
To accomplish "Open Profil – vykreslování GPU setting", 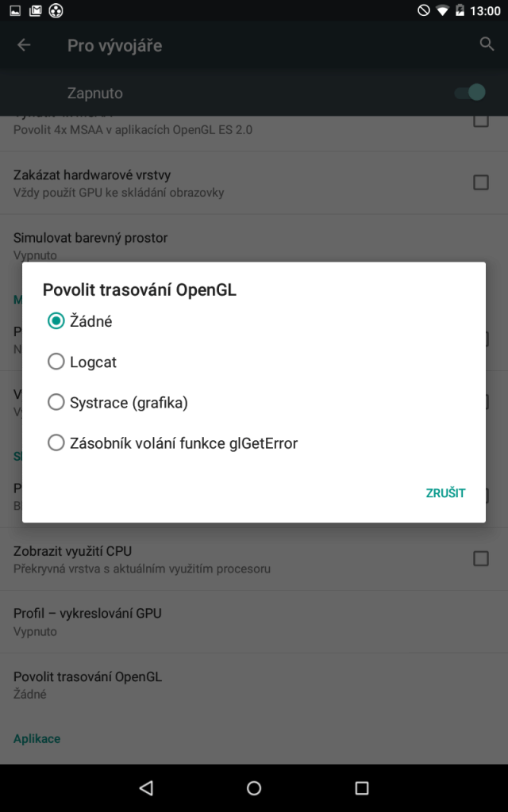I will tap(254, 622).
